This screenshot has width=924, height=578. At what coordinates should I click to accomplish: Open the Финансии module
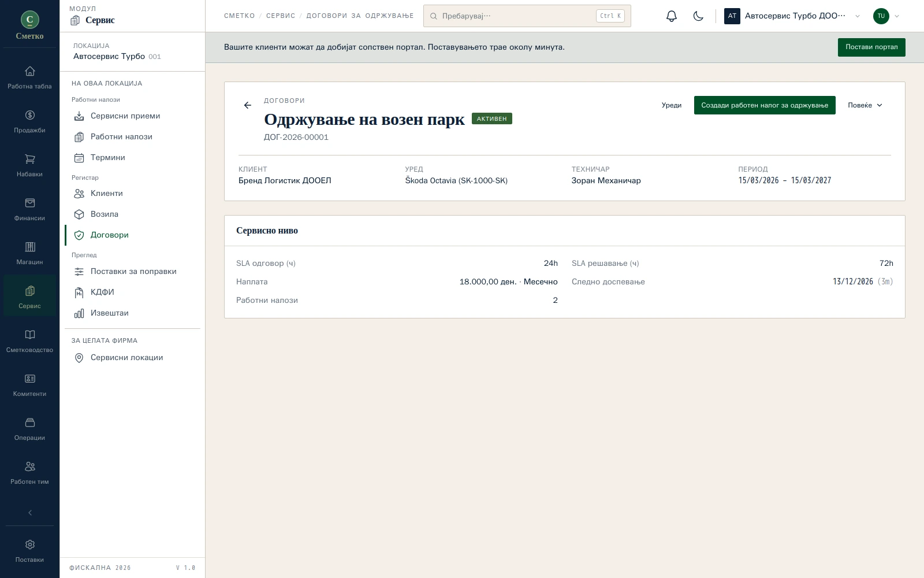coord(29,209)
